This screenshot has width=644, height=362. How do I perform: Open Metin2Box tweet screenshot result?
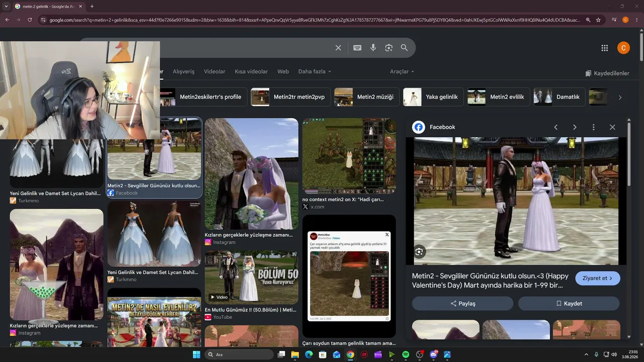tap(349, 276)
